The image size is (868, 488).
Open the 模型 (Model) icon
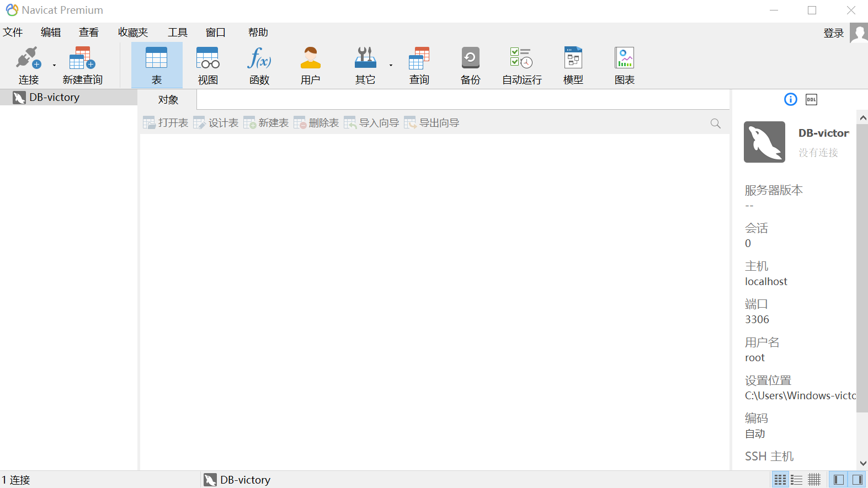(x=573, y=66)
